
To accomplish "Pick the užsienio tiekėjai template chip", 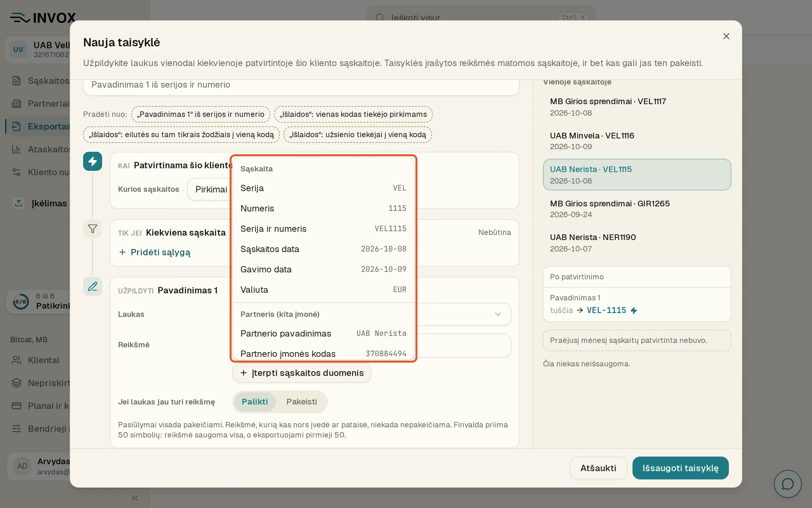I will [358, 135].
